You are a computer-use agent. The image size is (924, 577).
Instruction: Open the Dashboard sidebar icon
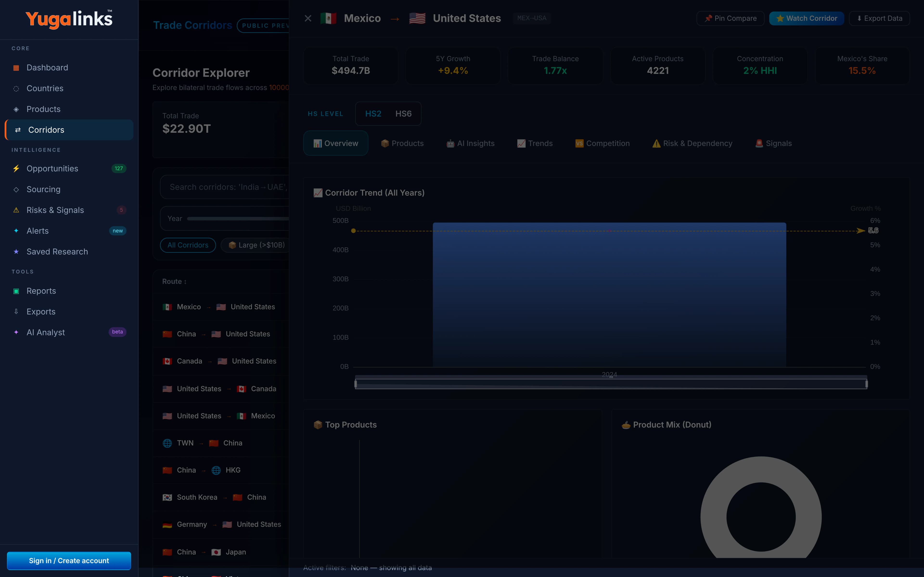click(16, 68)
